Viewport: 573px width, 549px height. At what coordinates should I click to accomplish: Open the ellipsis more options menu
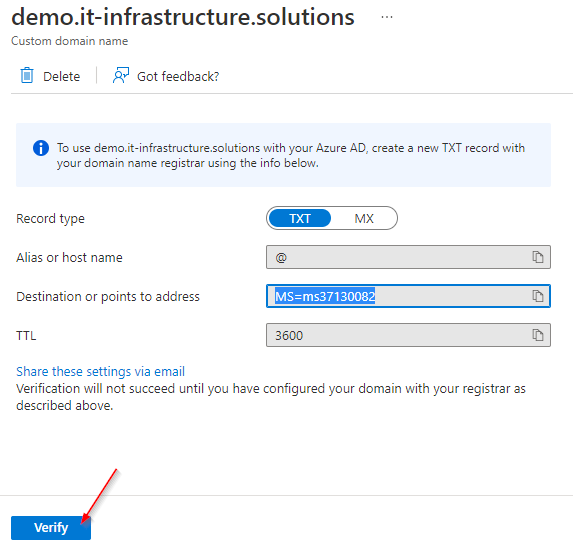coord(387,17)
